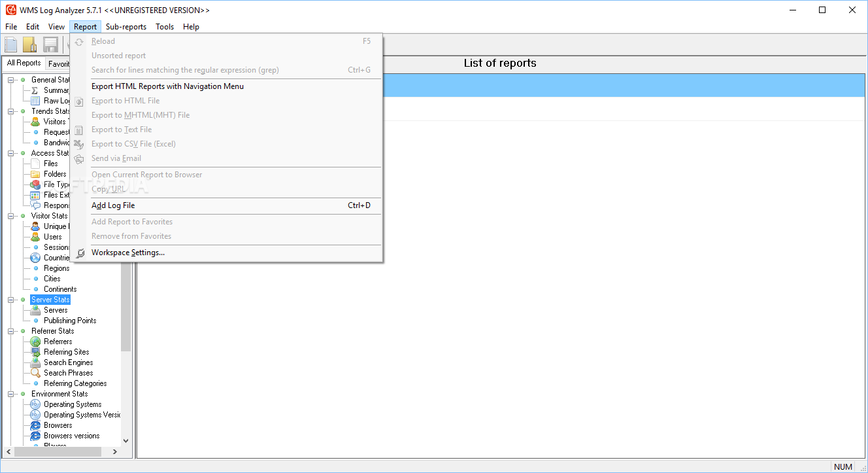Click the tree horizontal scroll-right arrow
The image size is (868, 473).
(115, 451)
